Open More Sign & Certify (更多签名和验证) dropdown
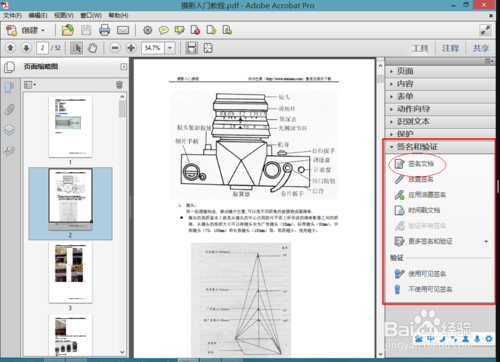This screenshot has height=362, width=500. click(440, 241)
